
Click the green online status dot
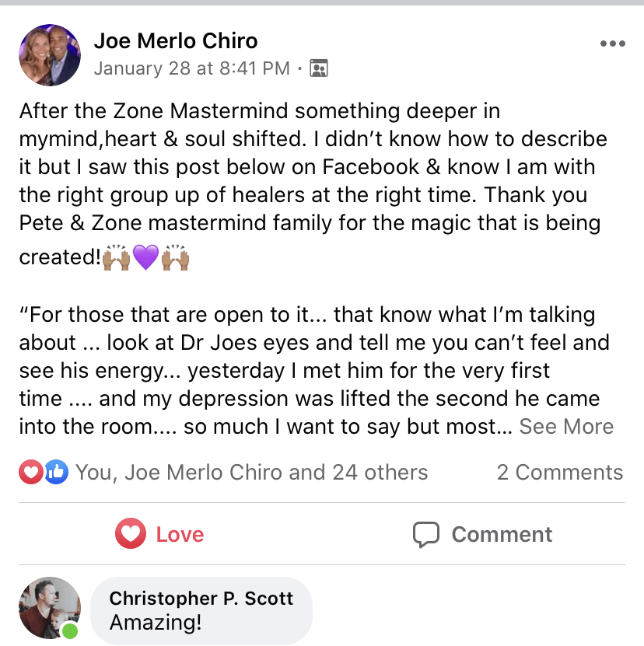71,630
